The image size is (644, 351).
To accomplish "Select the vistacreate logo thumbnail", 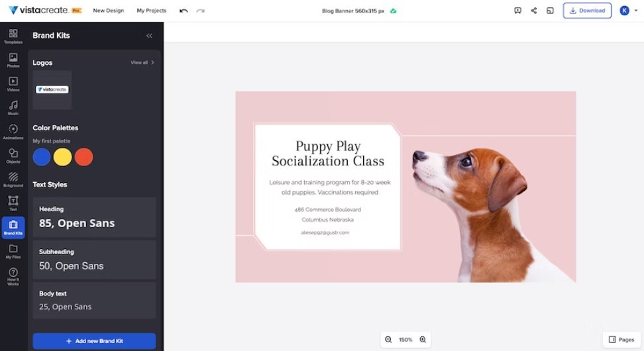I will [x=52, y=89].
